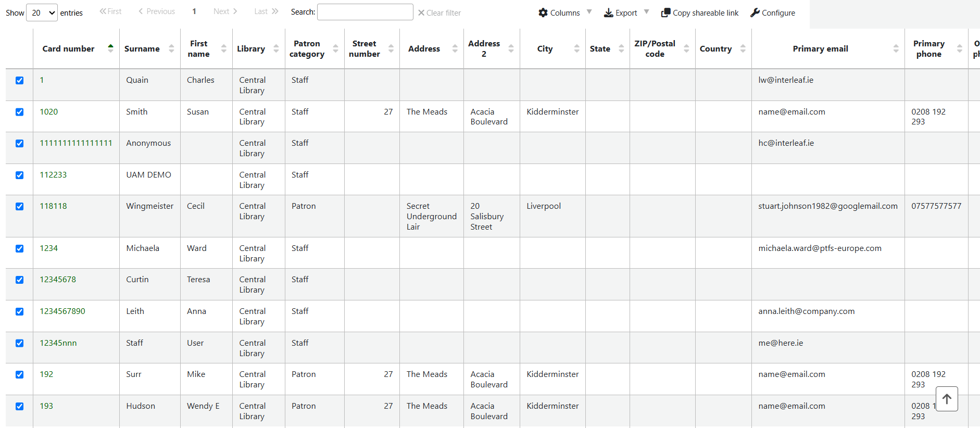980x428 pixels.
Task: Expand the Export dropdown arrow
Action: tap(646, 12)
